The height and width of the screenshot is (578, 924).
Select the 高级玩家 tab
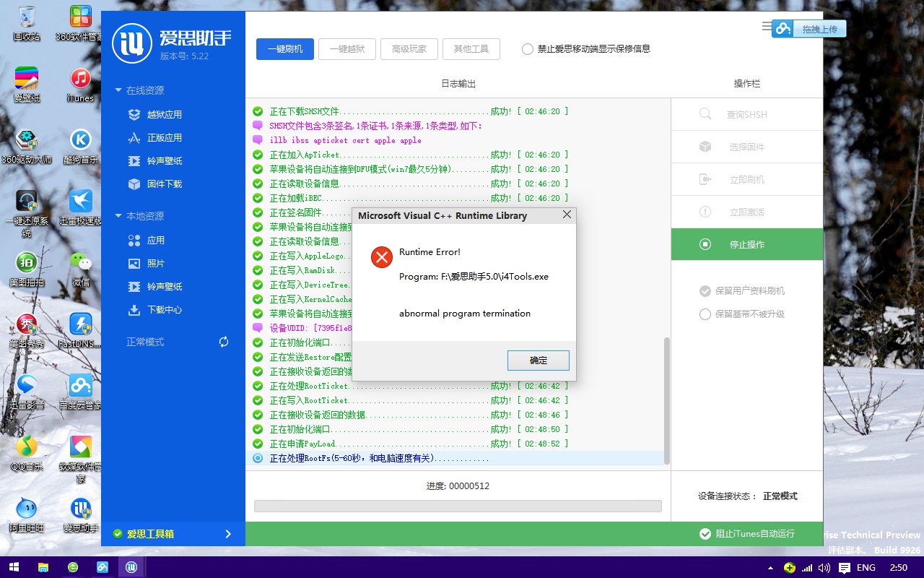[409, 49]
